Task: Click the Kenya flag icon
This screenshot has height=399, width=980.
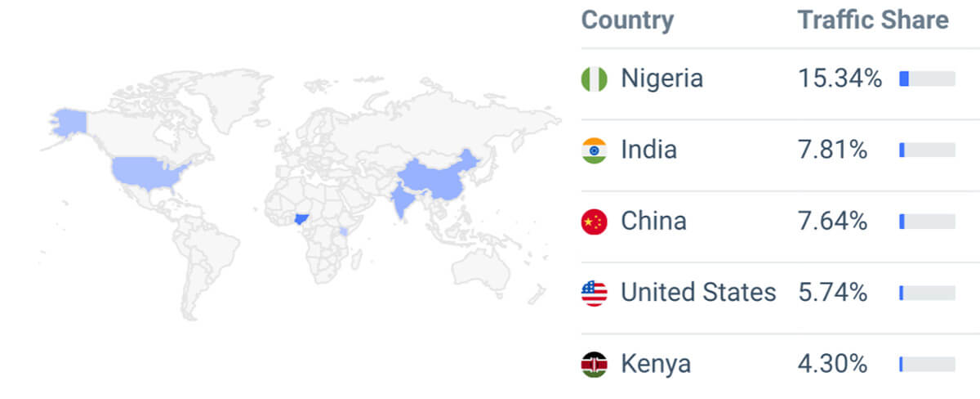Action: (594, 364)
